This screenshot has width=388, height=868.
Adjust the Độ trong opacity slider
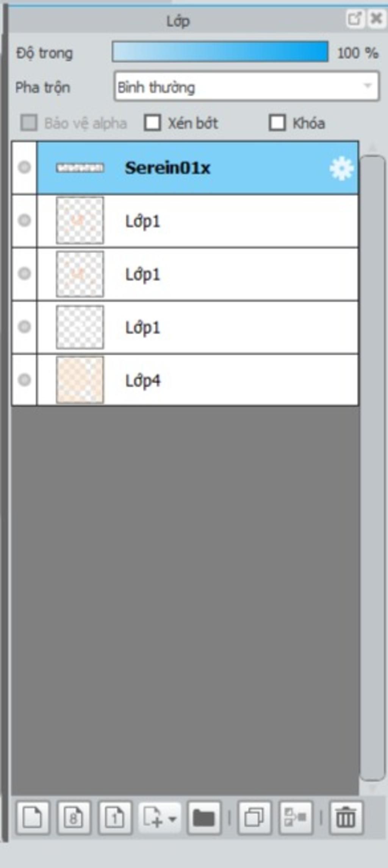(220, 52)
